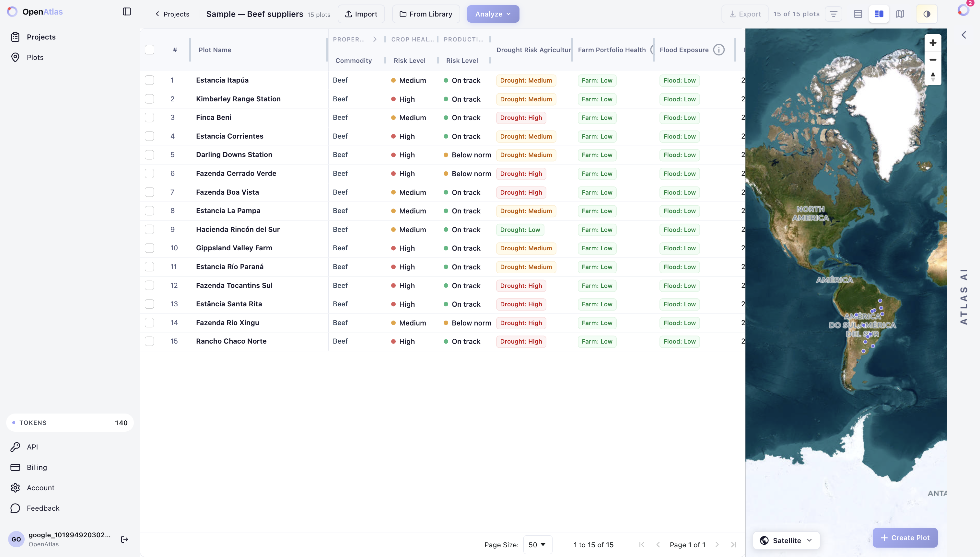Viewport: 980px width, 557px height.
Task: Go to last page of table
Action: pos(733,545)
